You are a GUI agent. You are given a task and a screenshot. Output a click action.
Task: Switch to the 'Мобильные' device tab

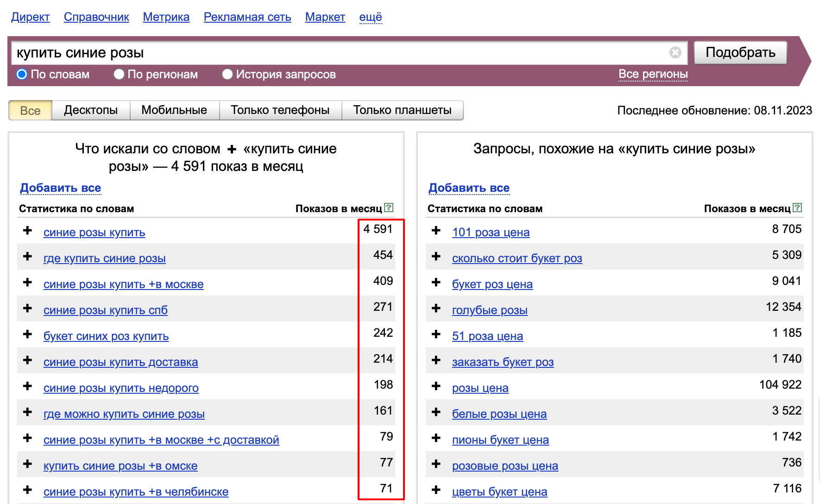(x=174, y=110)
